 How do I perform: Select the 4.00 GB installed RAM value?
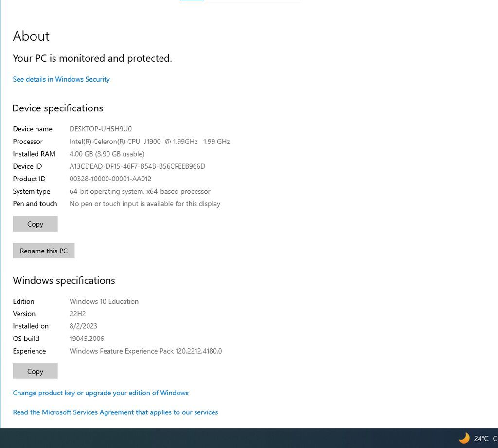pyautogui.click(x=107, y=154)
